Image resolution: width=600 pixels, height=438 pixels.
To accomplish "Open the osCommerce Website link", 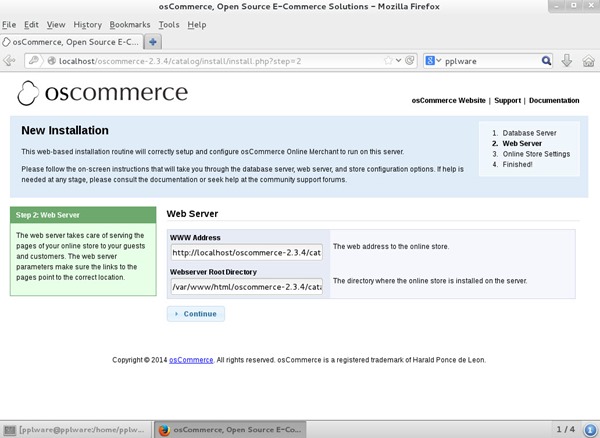I will tap(448, 100).
